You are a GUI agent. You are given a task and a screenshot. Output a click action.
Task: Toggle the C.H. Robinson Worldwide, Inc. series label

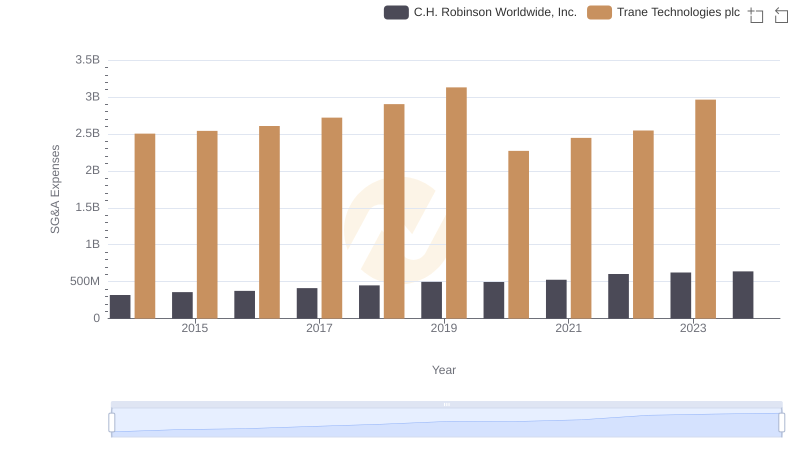[x=495, y=12]
